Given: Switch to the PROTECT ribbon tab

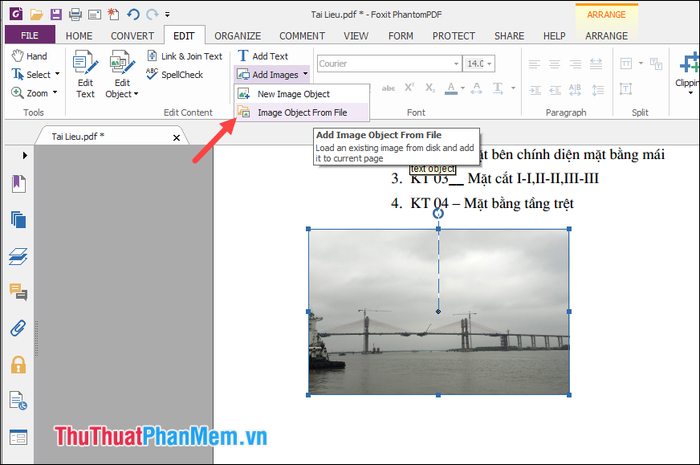Looking at the screenshot, I should point(454,36).
